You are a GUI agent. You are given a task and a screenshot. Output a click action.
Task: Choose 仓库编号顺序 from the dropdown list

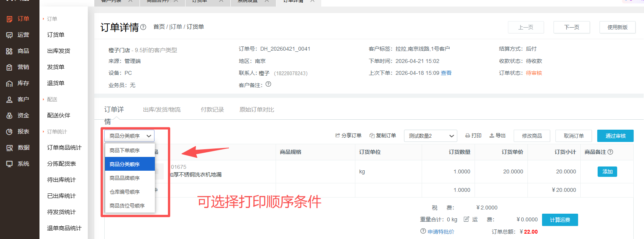[x=130, y=192]
